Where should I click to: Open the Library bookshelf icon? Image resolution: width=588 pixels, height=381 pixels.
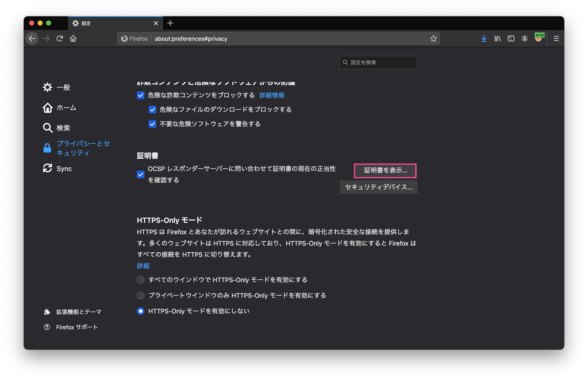(497, 39)
